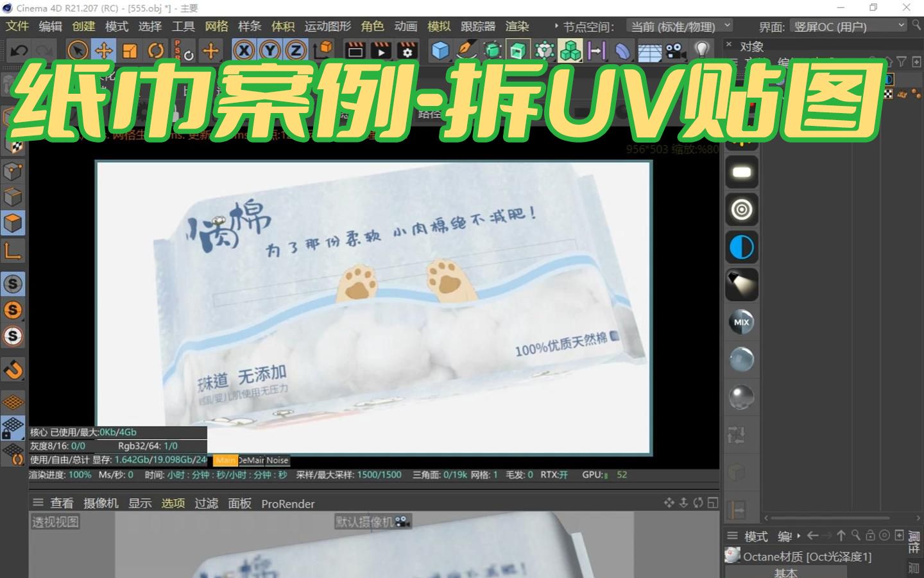Toggle the Z axis lock button
The width and height of the screenshot is (924, 578).
(x=294, y=49)
